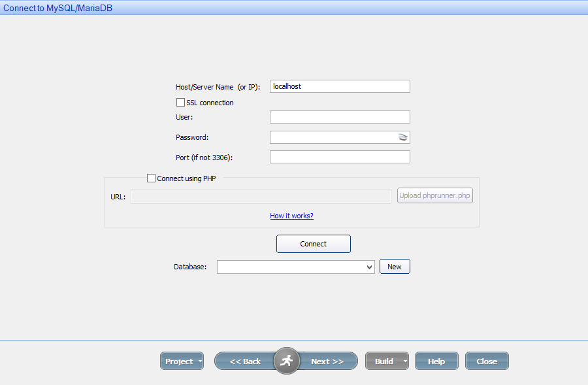
Task: Open the Help window
Action: [436, 360]
